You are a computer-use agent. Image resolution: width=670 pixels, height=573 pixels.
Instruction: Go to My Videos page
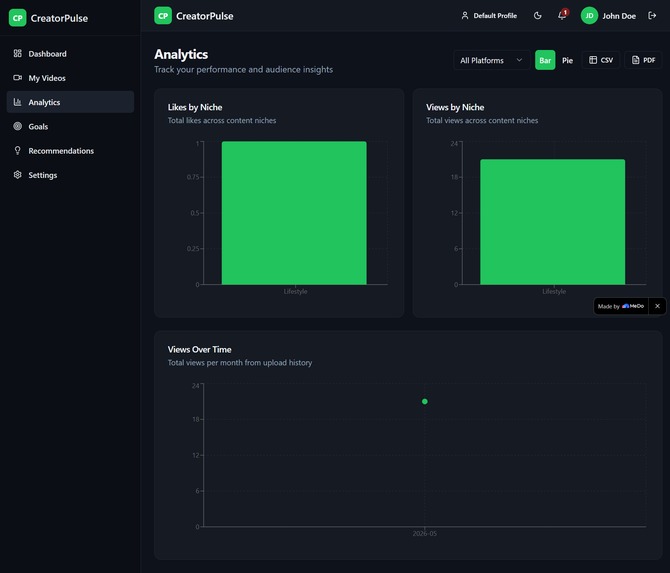point(71,78)
